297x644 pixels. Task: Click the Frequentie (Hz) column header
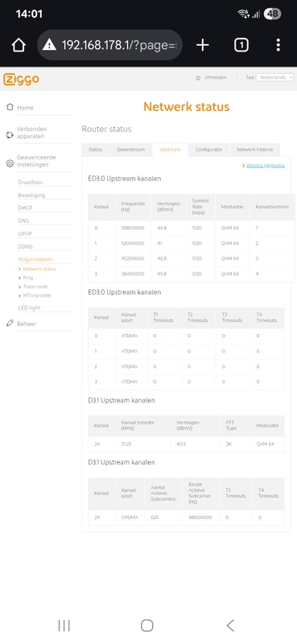(x=133, y=207)
